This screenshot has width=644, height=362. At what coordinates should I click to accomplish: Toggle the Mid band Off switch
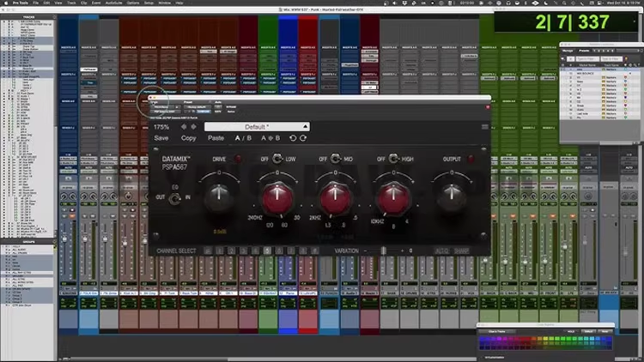336,159
